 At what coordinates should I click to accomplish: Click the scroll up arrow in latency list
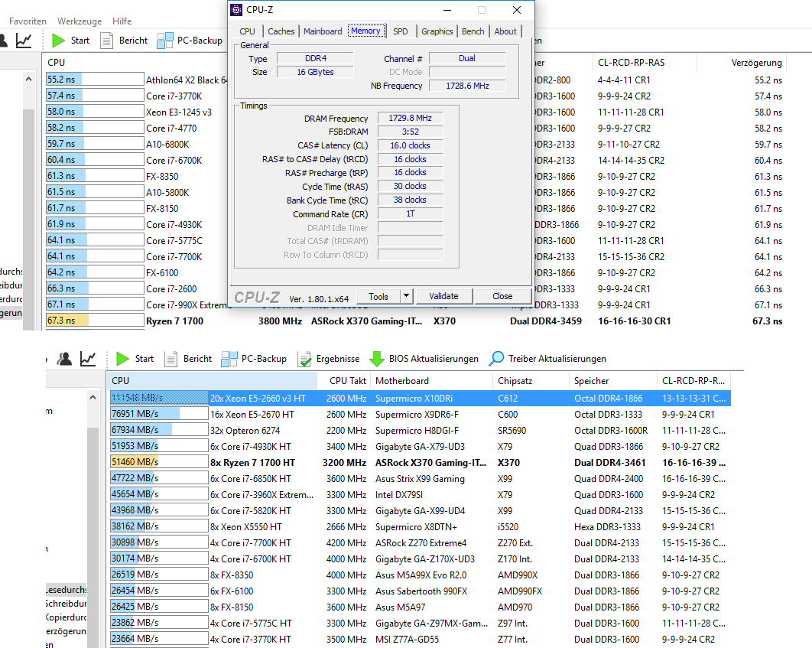click(28, 80)
